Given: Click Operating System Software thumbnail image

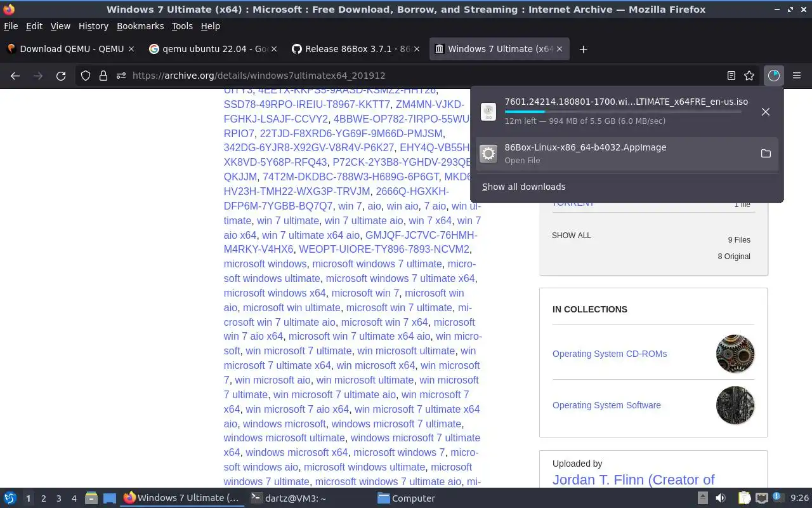Looking at the screenshot, I should (x=735, y=405).
